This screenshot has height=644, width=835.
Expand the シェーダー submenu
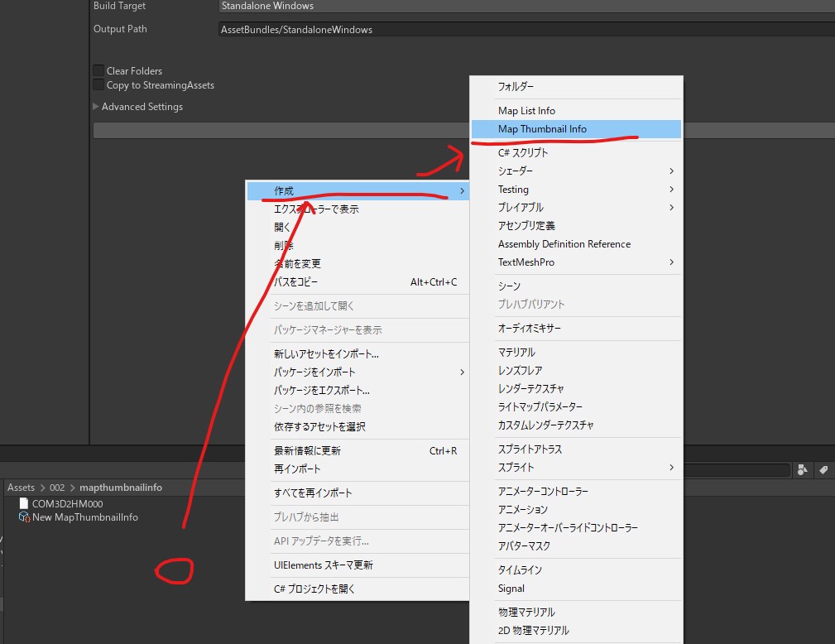[x=576, y=171]
